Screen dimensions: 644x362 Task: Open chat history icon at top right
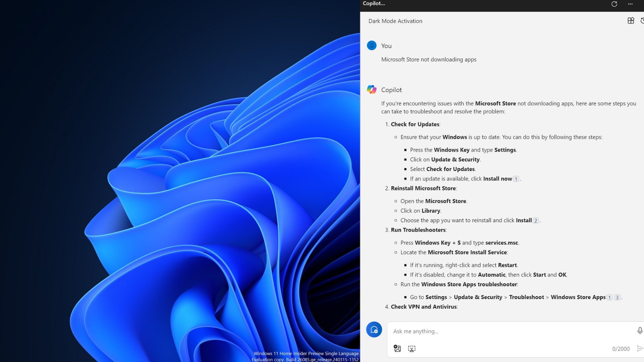[642, 21]
